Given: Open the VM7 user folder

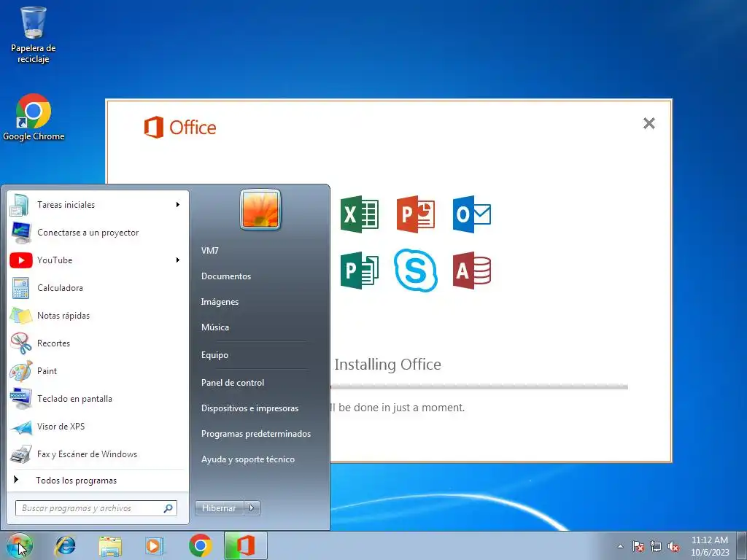Looking at the screenshot, I should point(209,251).
